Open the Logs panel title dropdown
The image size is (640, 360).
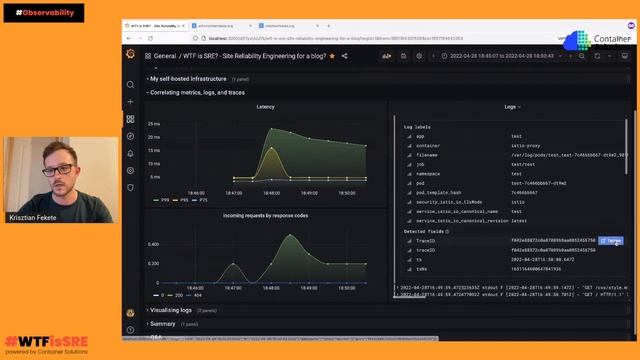[x=512, y=107]
